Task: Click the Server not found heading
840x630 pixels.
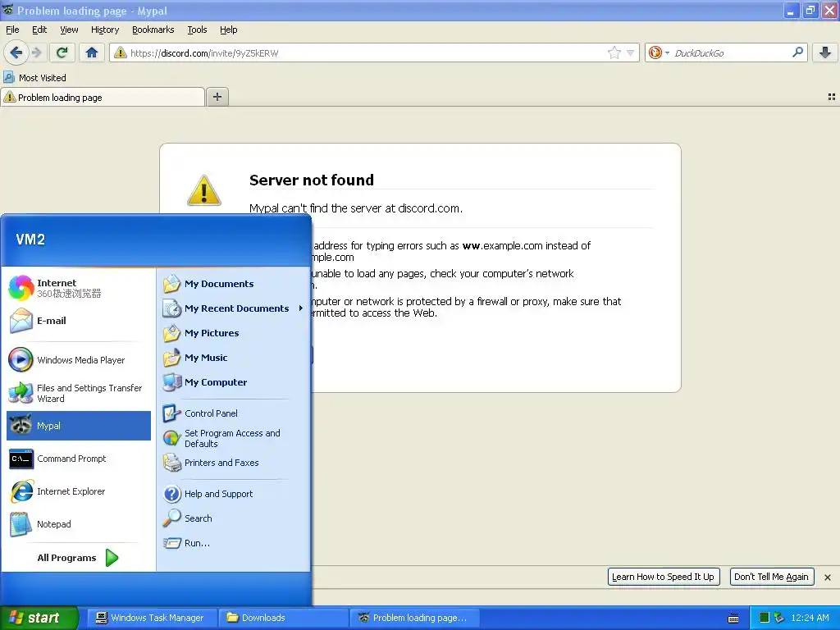Action: (x=311, y=180)
